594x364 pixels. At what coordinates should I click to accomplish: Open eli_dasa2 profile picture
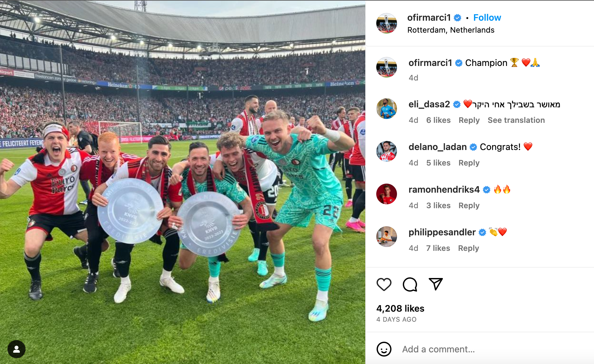(387, 109)
